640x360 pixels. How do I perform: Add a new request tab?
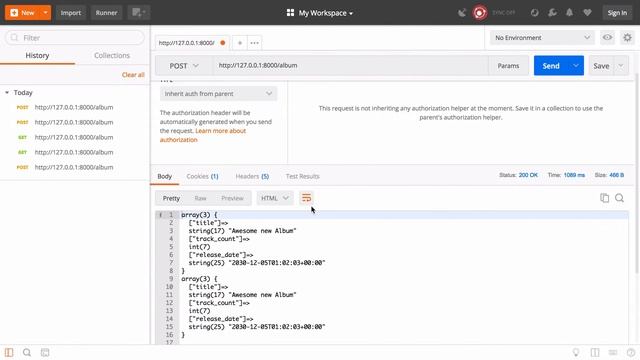click(240, 43)
